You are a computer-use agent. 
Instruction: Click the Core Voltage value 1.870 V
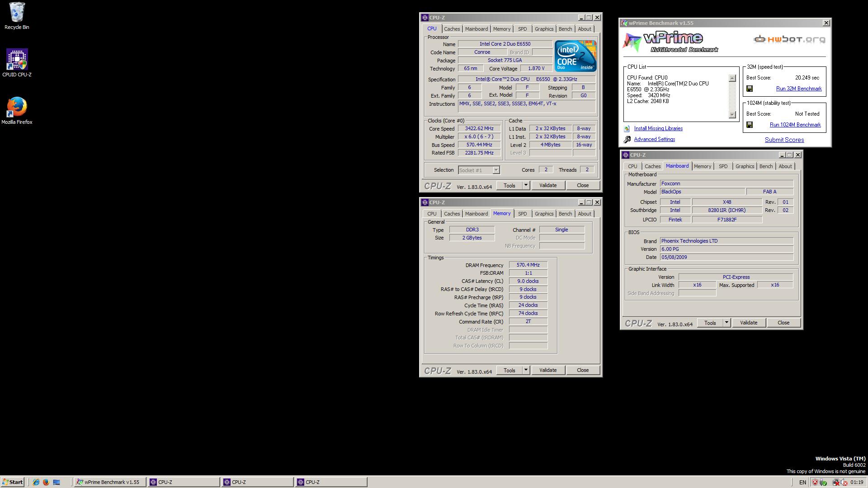[536, 68]
